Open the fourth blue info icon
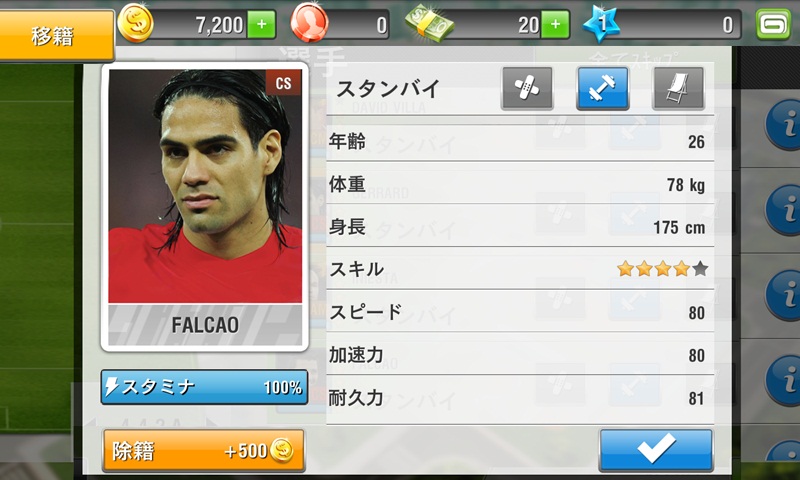 click(785, 381)
